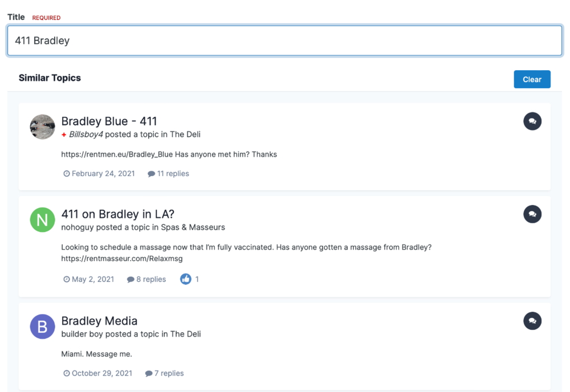Image resolution: width=570 pixels, height=392 pixels.
Task: Click the topic icon beside 411 on Bradley in LA?
Action: [532, 214]
